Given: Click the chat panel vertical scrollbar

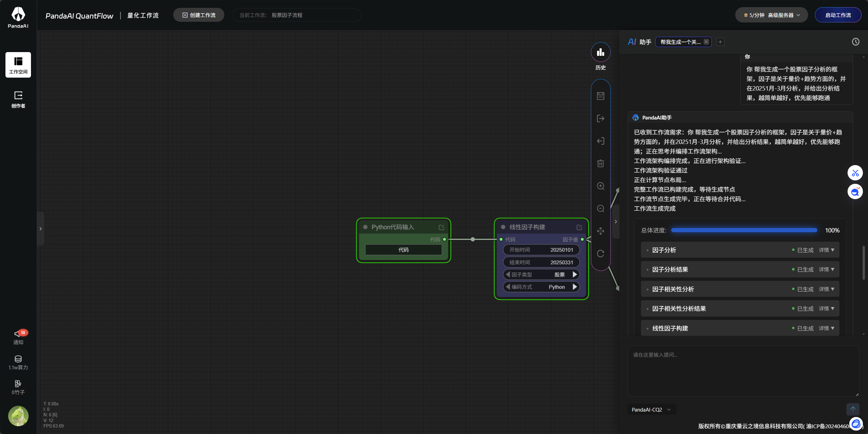Looking at the screenshot, I should [x=864, y=262].
